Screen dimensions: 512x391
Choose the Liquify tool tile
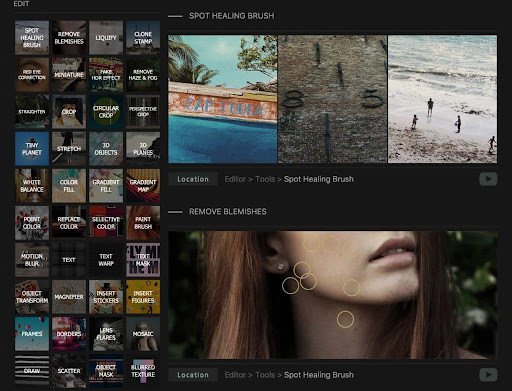pyautogui.click(x=106, y=38)
